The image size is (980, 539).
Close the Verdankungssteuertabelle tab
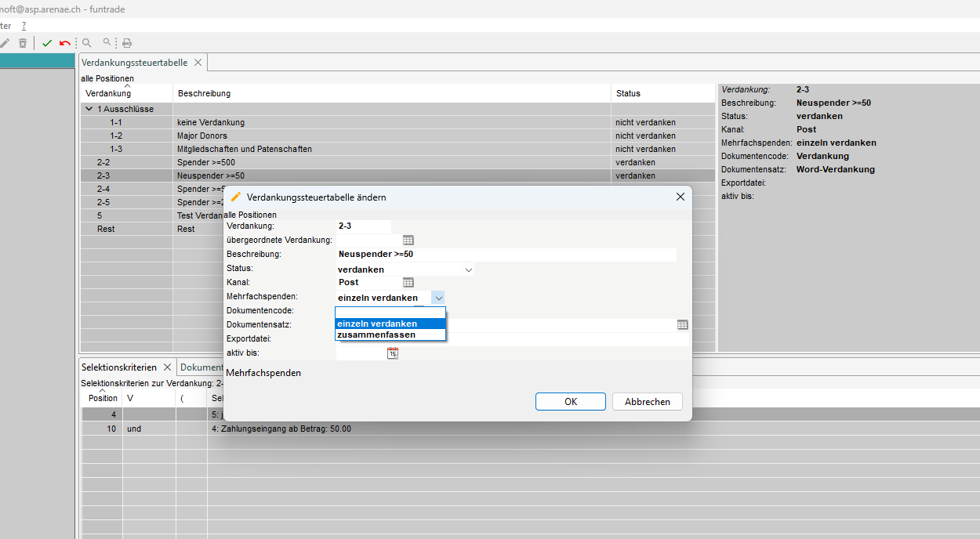[x=198, y=63]
